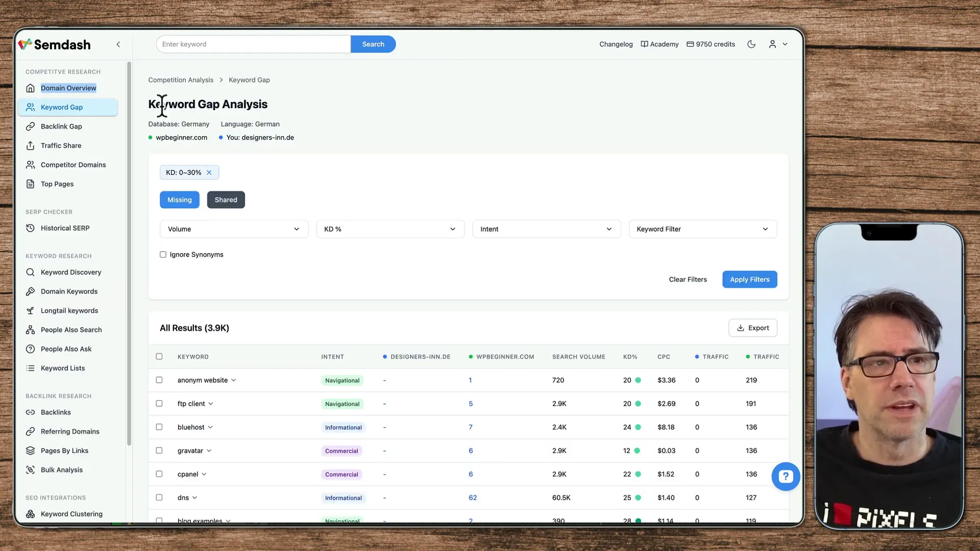Enable the Ignore Synonyms checkbox
980x551 pixels.
(162, 254)
